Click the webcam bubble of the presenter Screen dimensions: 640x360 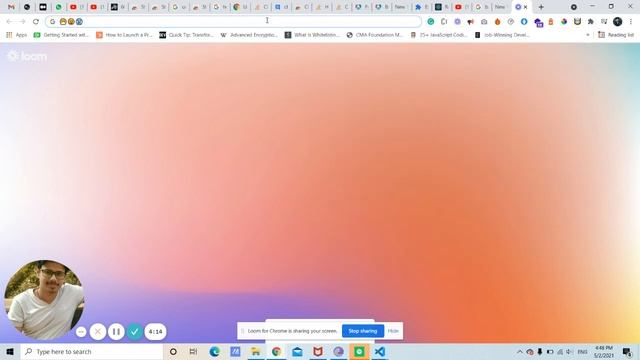click(44, 300)
